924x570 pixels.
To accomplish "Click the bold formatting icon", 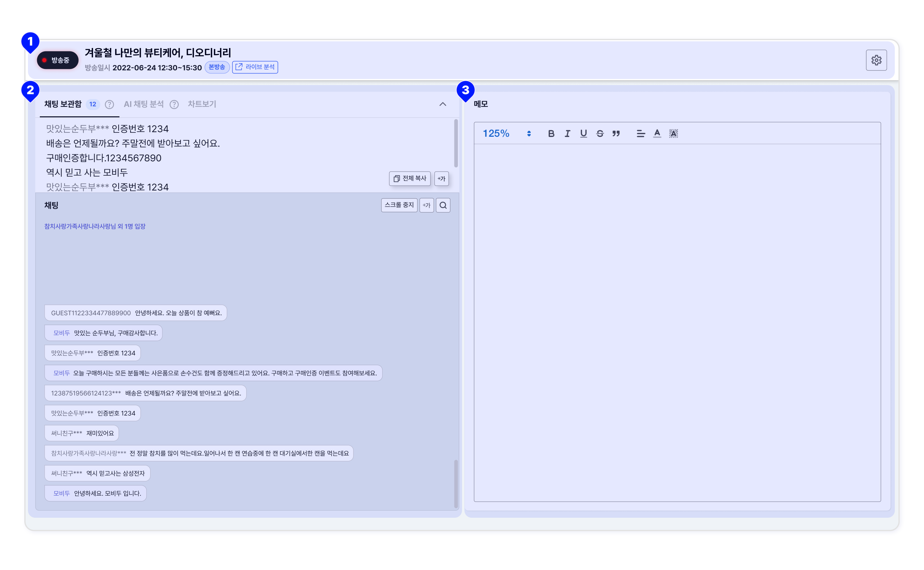I will click(x=551, y=133).
